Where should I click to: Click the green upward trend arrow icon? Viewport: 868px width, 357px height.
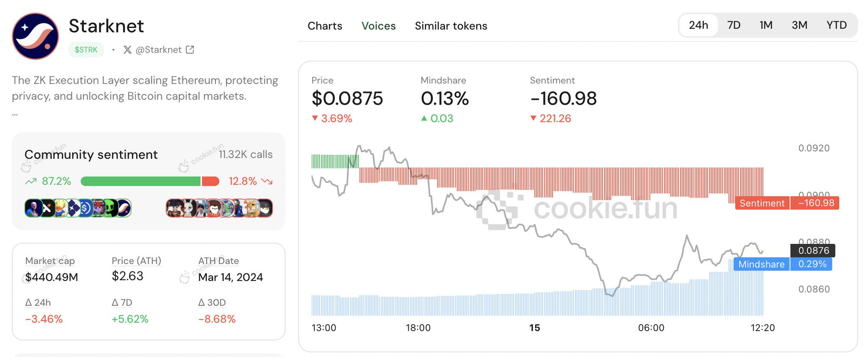pos(31,181)
